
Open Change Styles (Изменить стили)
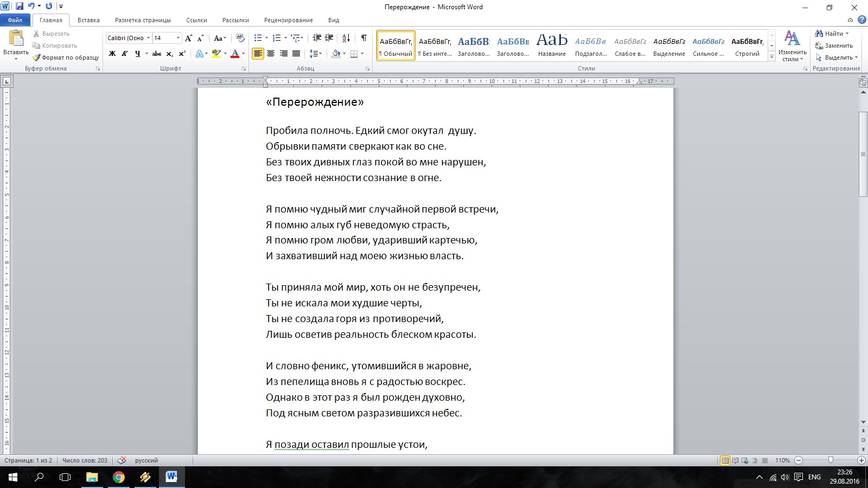point(792,46)
